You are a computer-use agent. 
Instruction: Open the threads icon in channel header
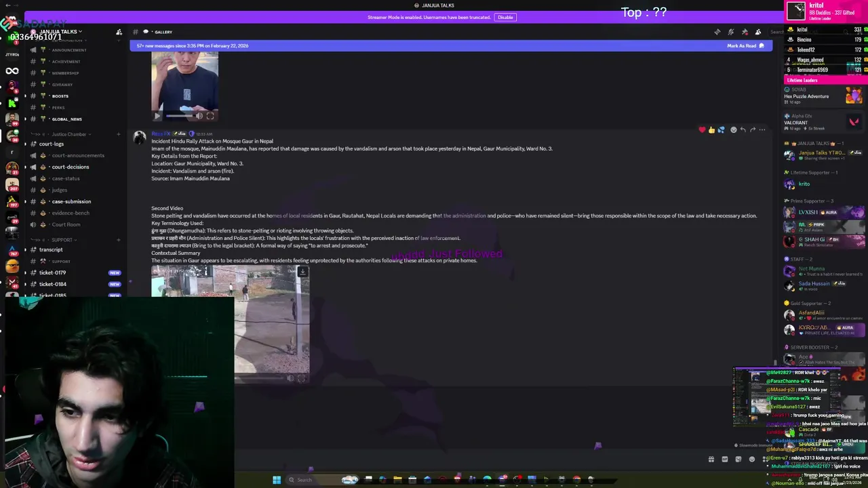coord(717,32)
